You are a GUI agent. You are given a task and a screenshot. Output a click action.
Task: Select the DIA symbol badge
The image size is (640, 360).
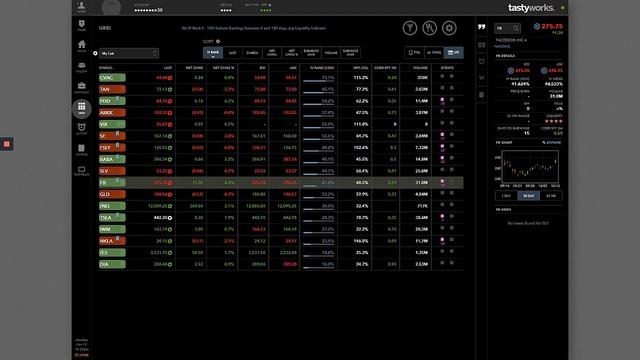tap(112, 264)
